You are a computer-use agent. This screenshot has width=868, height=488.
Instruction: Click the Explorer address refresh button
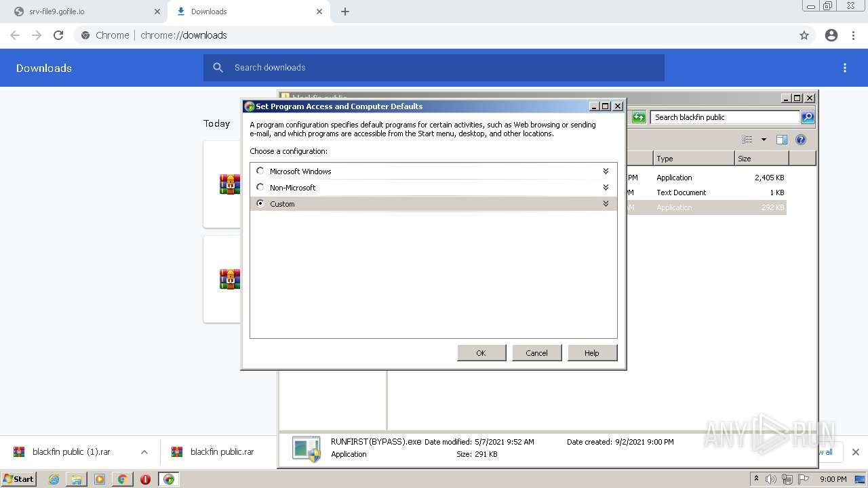(x=639, y=117)
